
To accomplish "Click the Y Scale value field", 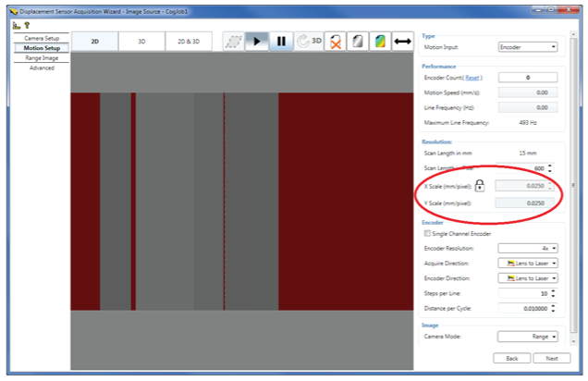I will click(524, 203).
